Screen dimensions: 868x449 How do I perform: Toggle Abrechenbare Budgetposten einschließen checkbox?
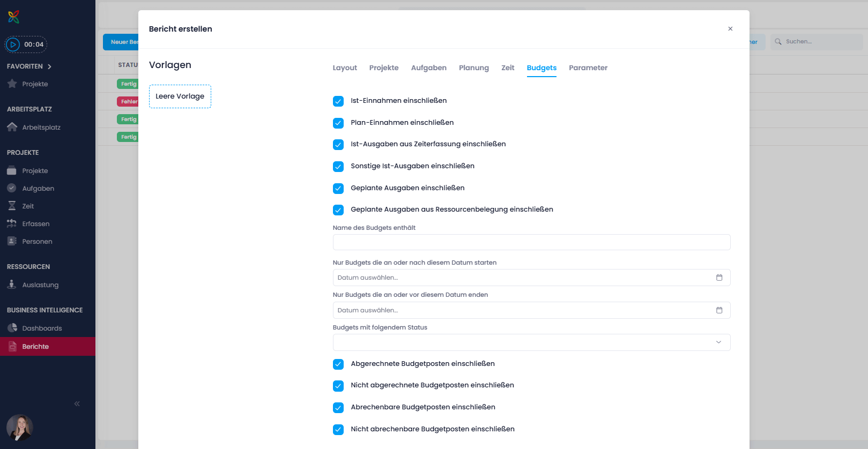[338, 407]
